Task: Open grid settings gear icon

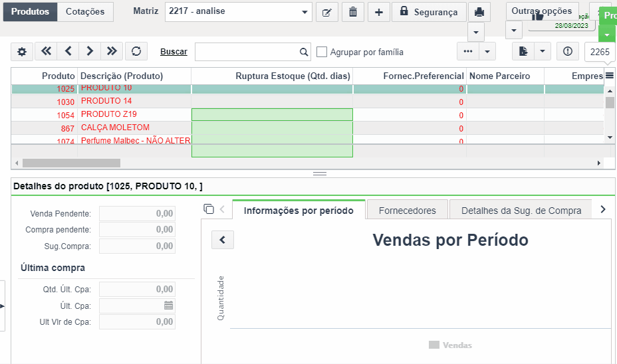Action: click(x=22, y=52)
